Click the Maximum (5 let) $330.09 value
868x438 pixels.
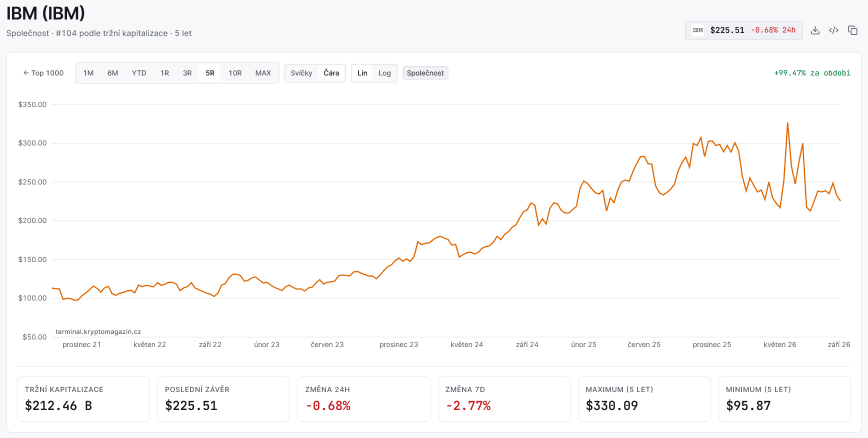click(612, 406)
